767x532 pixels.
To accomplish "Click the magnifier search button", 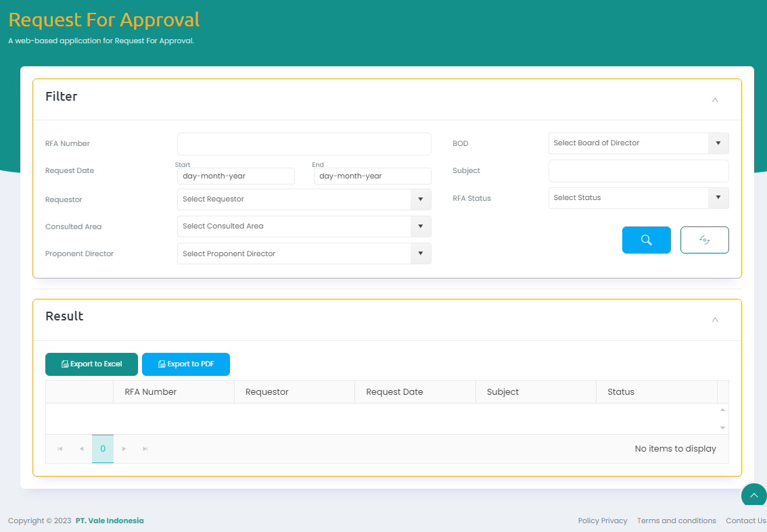I will coord(646,240).
